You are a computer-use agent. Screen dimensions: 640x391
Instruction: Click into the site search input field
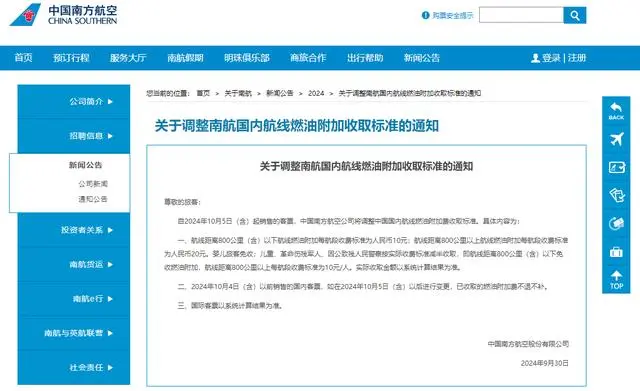(x=521, y=16)
